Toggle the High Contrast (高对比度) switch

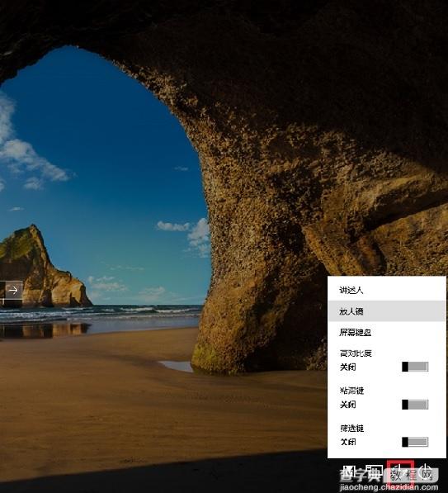tap(415, 367)
